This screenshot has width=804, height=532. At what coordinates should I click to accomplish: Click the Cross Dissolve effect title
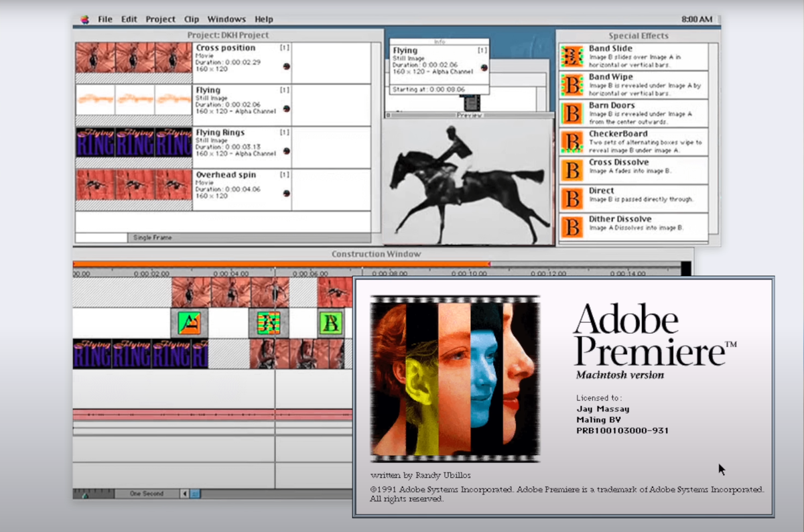(x=619, y=162)
